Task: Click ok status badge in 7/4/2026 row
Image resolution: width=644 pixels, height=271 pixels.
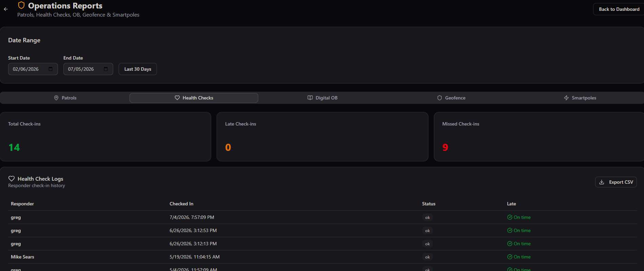Action: 427,218
